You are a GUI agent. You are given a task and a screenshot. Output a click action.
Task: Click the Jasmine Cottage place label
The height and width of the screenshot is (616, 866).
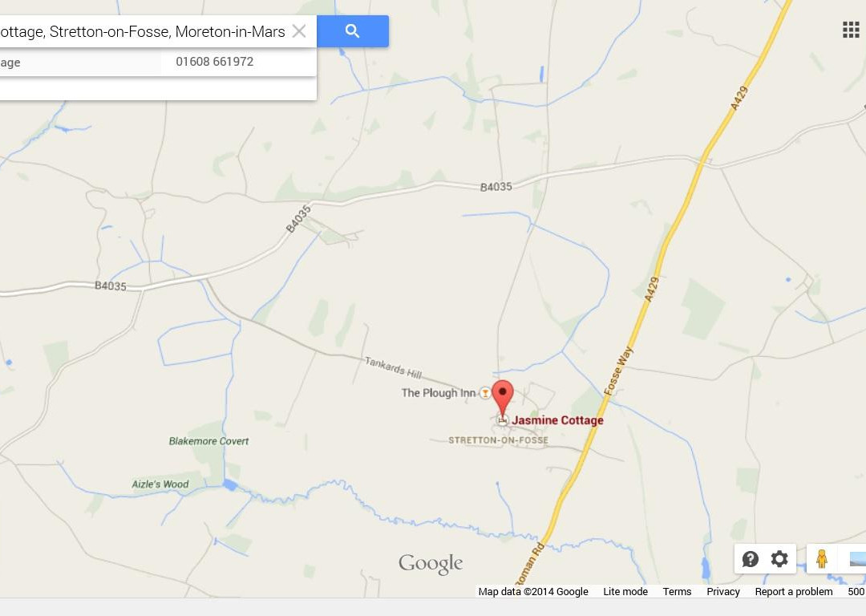557,420
